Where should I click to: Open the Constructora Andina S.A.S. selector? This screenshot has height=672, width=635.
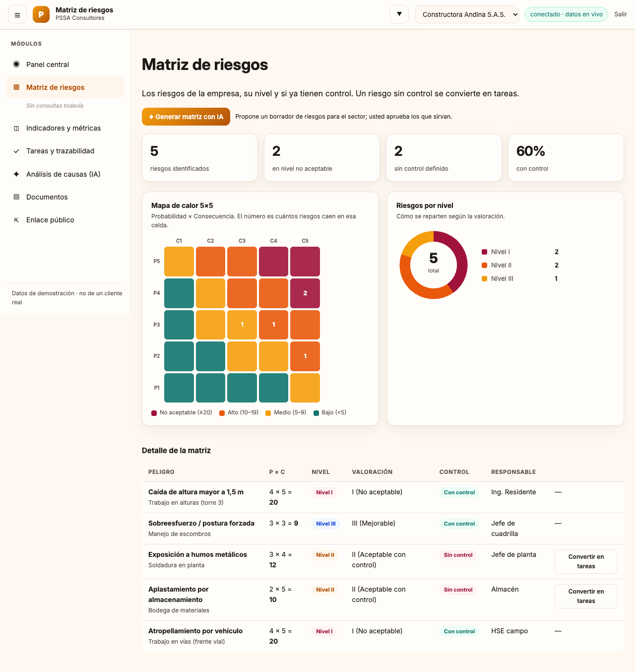(467, 14)
